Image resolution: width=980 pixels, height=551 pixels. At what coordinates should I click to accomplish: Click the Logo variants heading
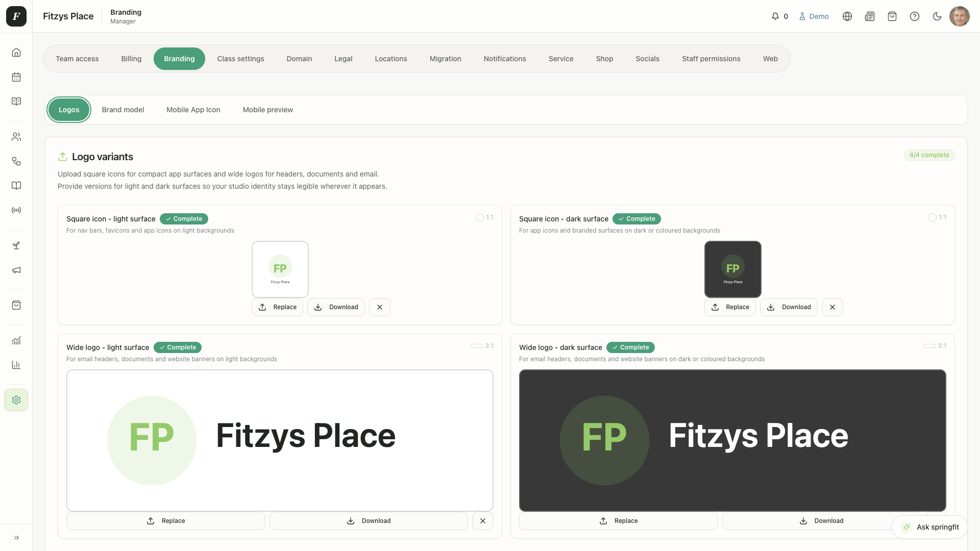pyautogui.click(x=103, y=157)
